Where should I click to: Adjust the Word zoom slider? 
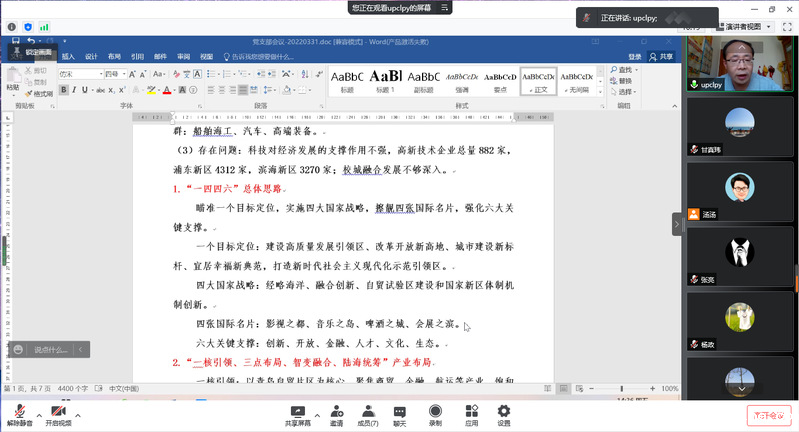622,389
